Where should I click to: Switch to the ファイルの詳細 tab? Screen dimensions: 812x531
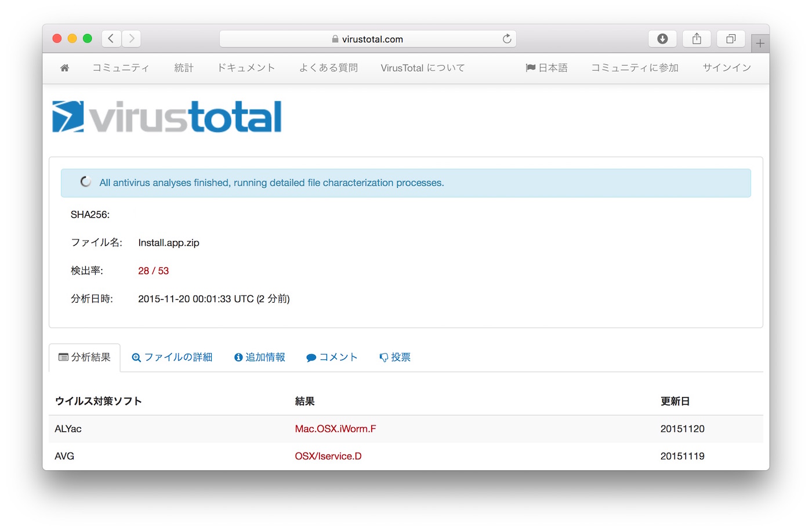172,357
